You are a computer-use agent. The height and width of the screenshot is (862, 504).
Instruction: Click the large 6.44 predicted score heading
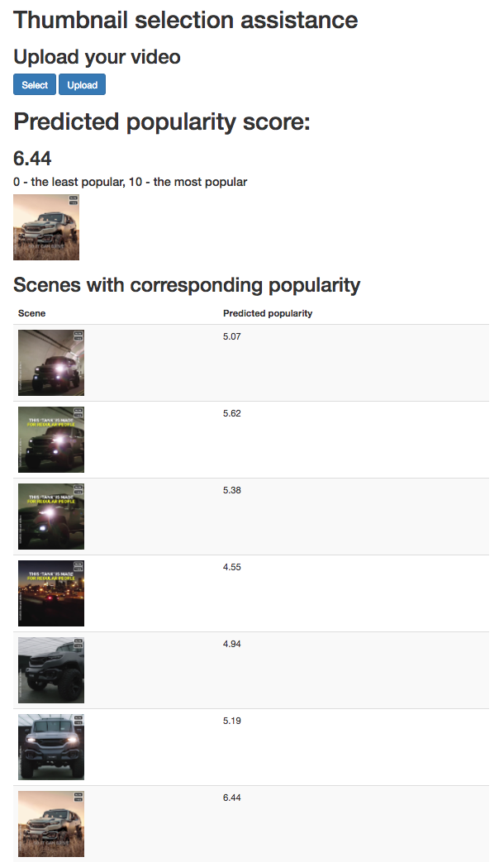click(33, 158)
